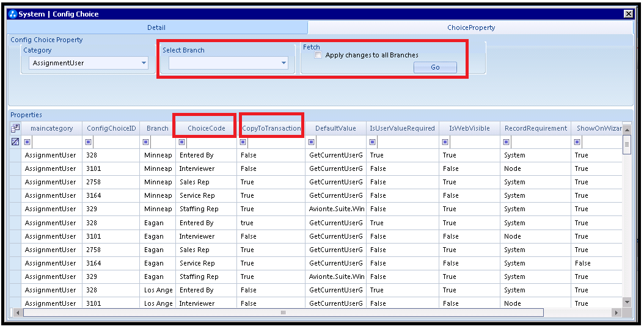Click Avionte.Suite.Win value in Minneap Staffing Rep row

tap(337, 209)
